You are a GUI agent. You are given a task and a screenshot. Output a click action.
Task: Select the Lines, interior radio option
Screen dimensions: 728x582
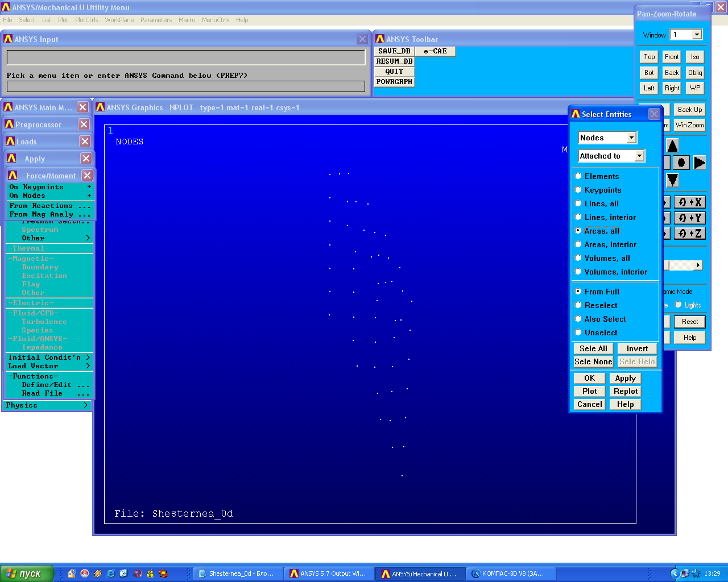[x=605, y=217]
